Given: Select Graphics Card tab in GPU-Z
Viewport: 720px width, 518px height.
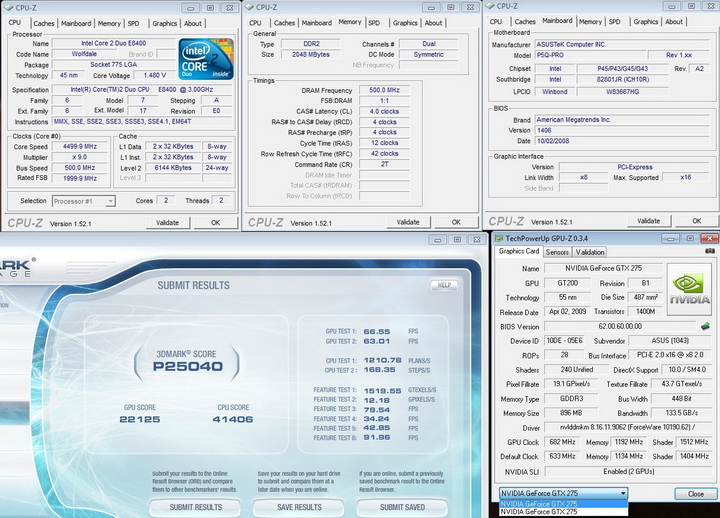Looking at the screenshot, I should click(519, 251).
